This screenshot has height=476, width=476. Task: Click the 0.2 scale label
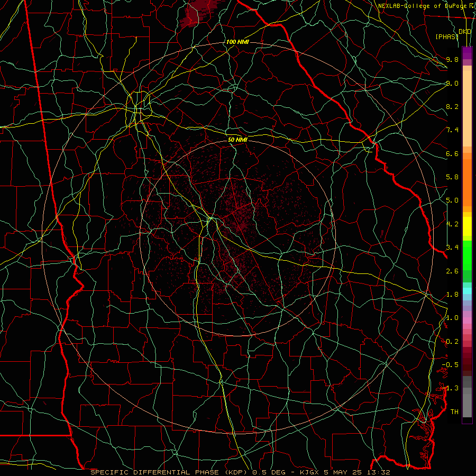[452, 342]
